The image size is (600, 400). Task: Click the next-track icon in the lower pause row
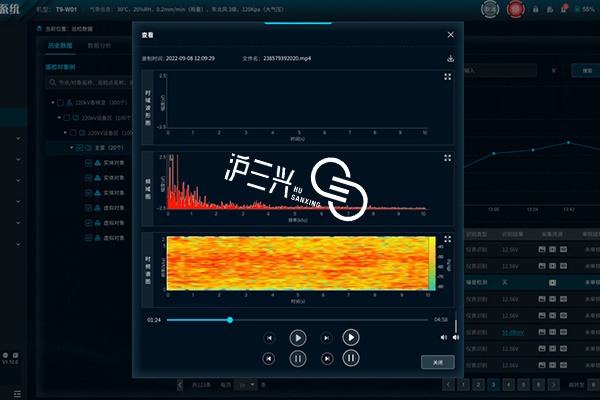point(327,359)
